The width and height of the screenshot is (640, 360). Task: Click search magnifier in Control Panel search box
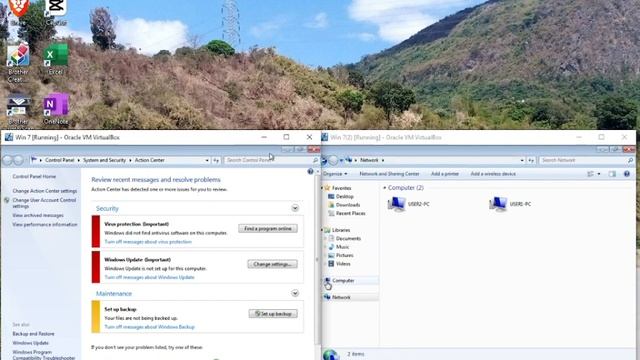tap(315, 160)
